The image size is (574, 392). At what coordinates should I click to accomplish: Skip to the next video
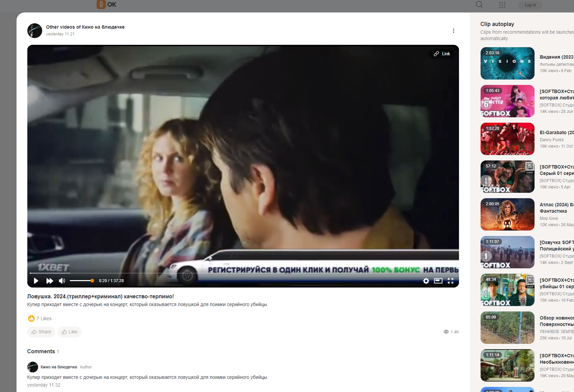point(50,281)
